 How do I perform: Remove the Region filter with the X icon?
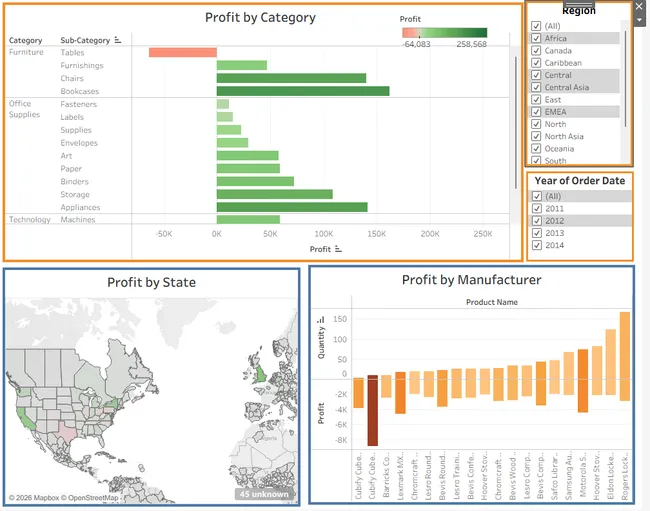[x=639, y=7]
